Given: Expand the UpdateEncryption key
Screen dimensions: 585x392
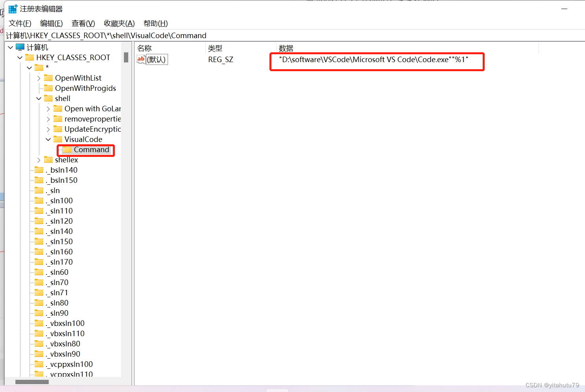Looking at the screenshot, I should pos(48,129).
